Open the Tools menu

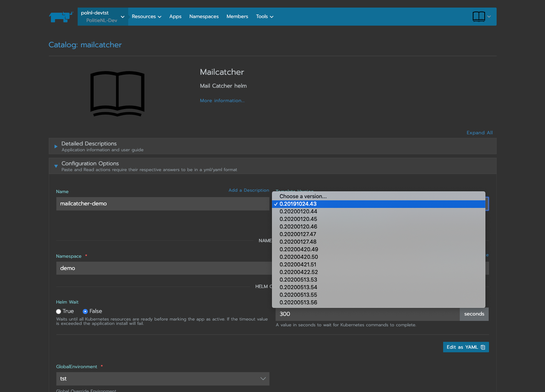coord(264,17)
